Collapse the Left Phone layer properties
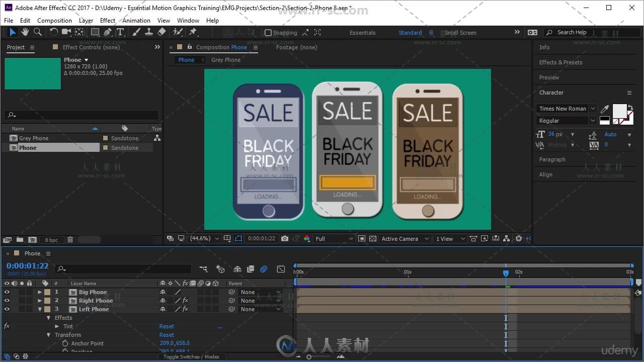Image resolution: width=644 pixels, height=362 pixels. 40,309
